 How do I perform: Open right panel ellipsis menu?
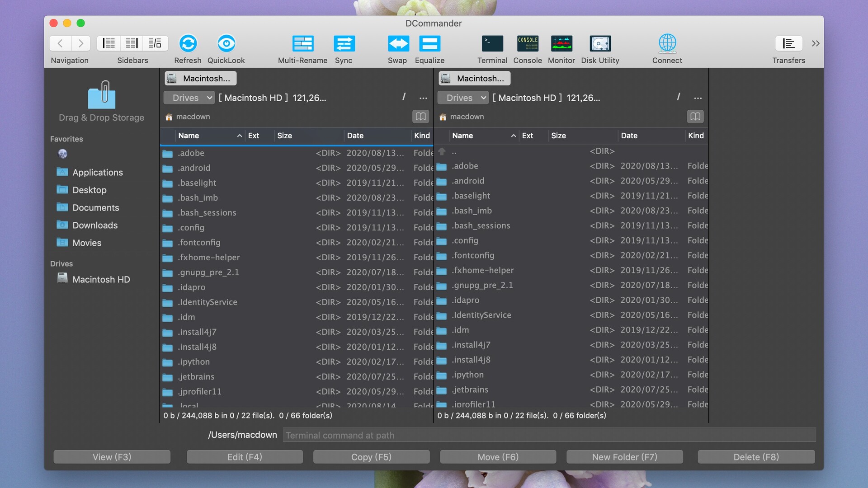[x=698, y=98]
